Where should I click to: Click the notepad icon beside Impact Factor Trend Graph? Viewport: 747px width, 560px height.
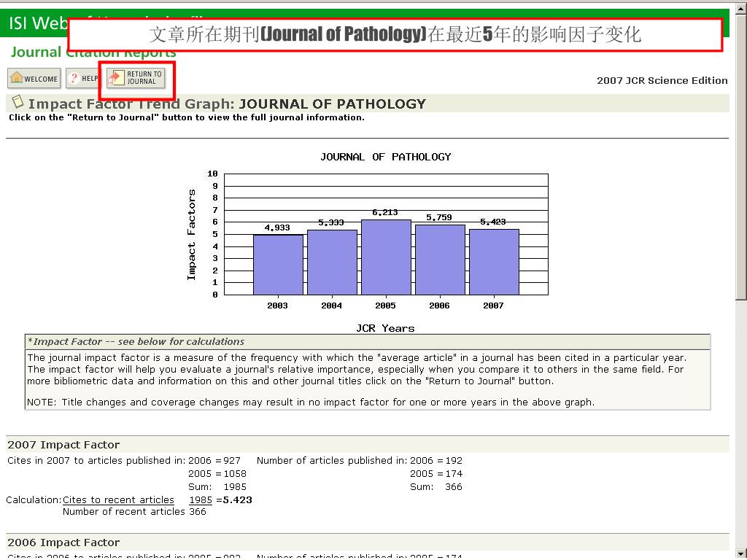pos(18,102)
